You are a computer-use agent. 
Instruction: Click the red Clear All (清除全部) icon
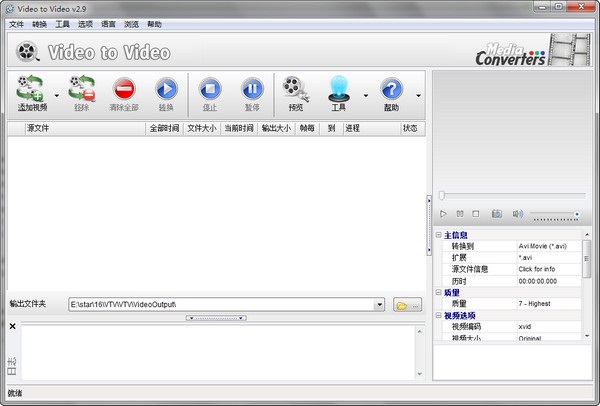coord(124,90)
